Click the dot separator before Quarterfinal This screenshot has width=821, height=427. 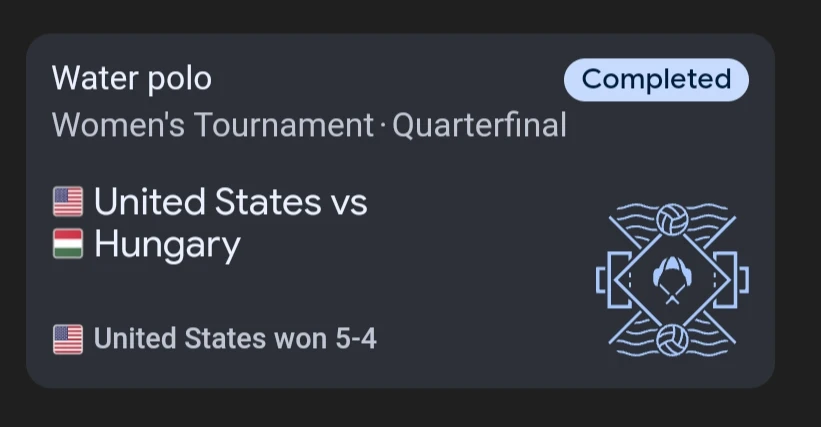pos(383,127)
